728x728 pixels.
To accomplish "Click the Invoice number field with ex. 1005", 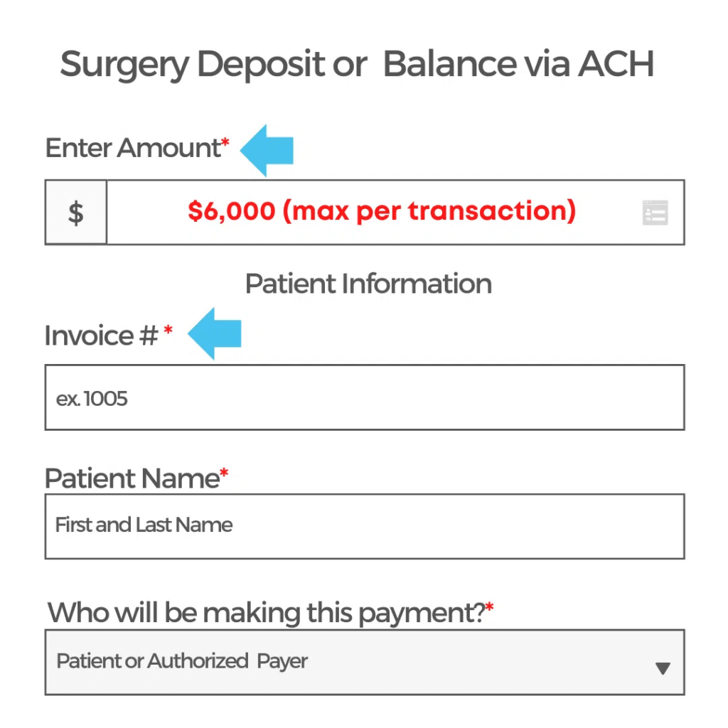I will (365, 397).
